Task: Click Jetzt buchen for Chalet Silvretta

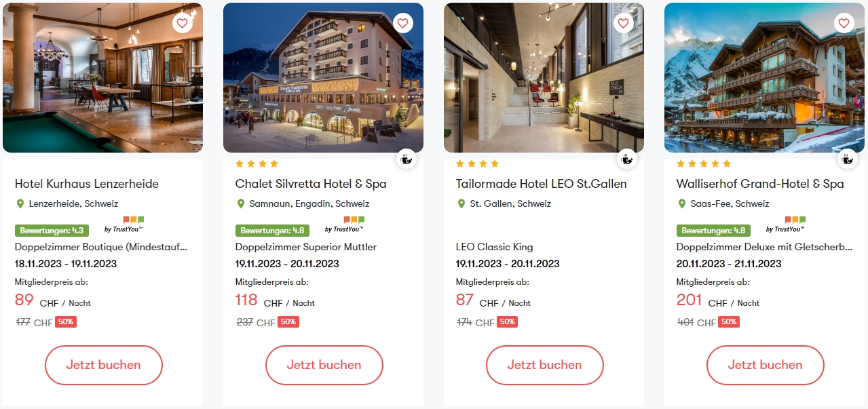Action: 324,365
